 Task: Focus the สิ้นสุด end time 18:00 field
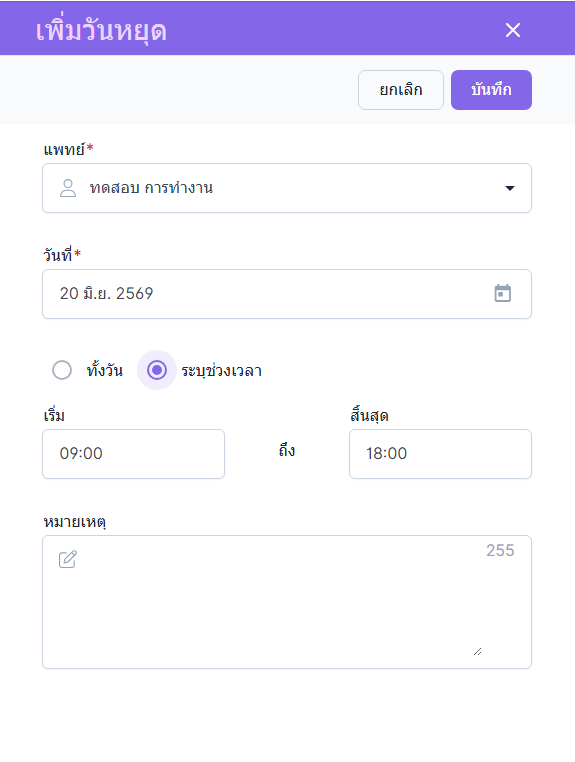[x=440, y=454]
